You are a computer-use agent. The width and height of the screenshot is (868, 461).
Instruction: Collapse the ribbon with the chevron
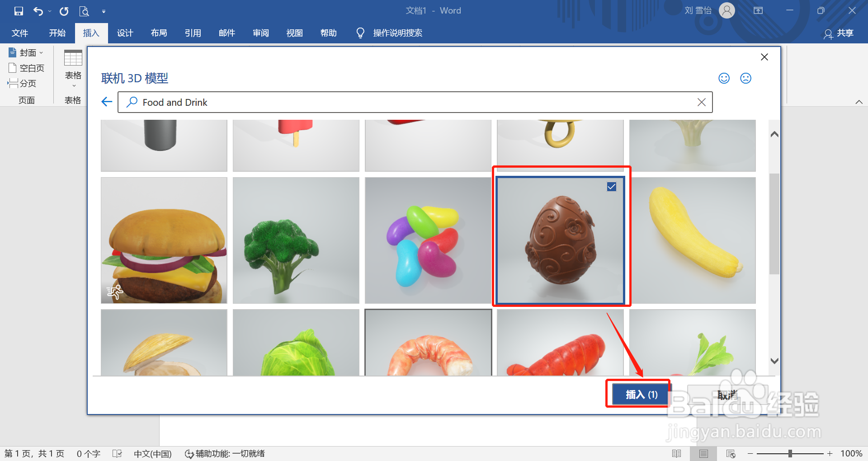point(859,102)
